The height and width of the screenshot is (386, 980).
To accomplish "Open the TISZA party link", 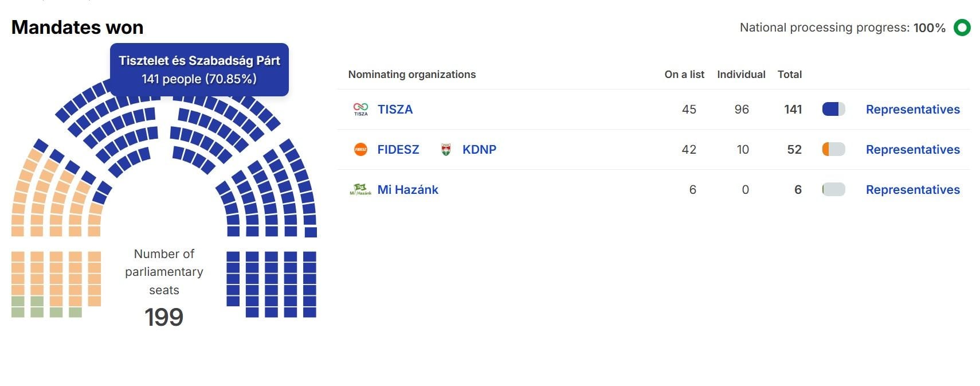I will coord(395,110).
